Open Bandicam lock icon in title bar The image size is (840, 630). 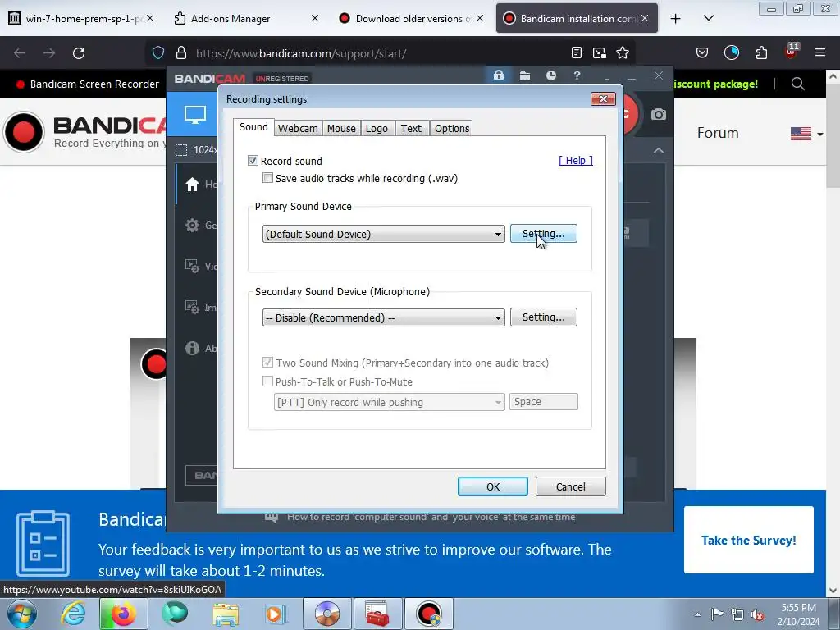(498, 75)
